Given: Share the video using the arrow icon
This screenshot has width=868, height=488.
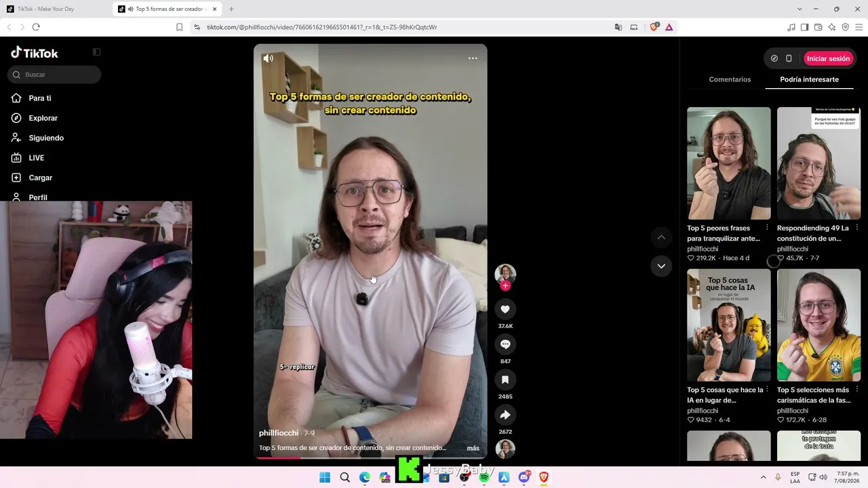Looking at the screenshot, I should pyautogui.click(x=505, y=415).
